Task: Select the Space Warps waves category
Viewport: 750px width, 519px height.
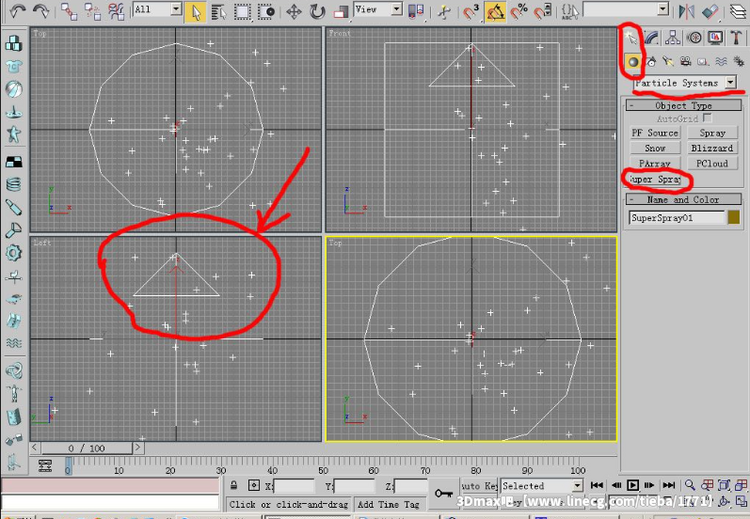Action: 721,62
